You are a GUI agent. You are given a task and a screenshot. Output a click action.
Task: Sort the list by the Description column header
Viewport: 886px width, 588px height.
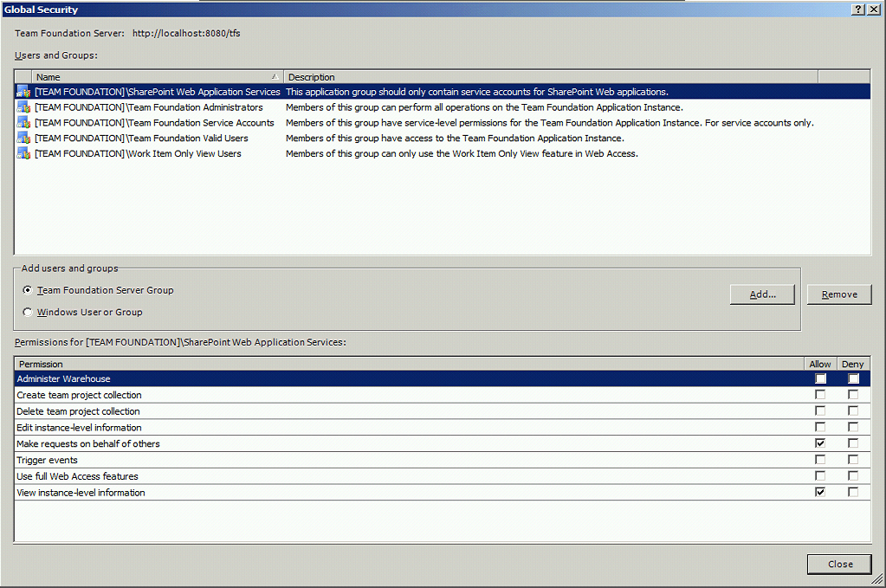551,77
